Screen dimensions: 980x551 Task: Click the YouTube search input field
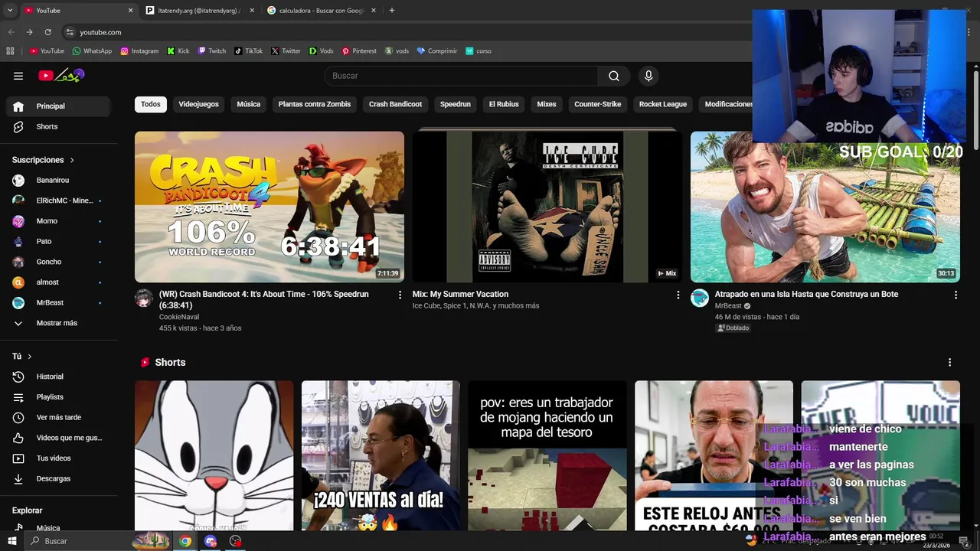(461, 76)
